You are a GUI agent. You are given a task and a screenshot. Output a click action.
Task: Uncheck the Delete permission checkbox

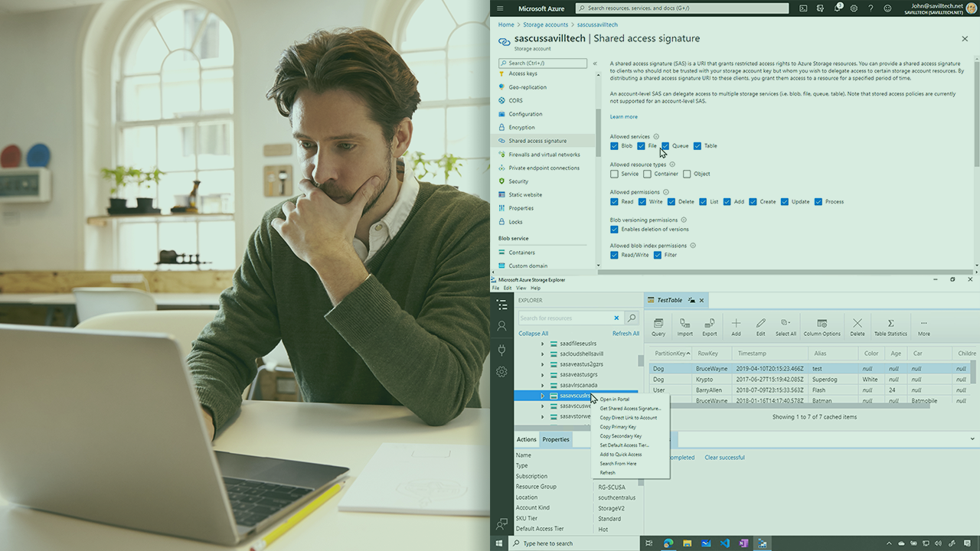click(x=671, y=202)
